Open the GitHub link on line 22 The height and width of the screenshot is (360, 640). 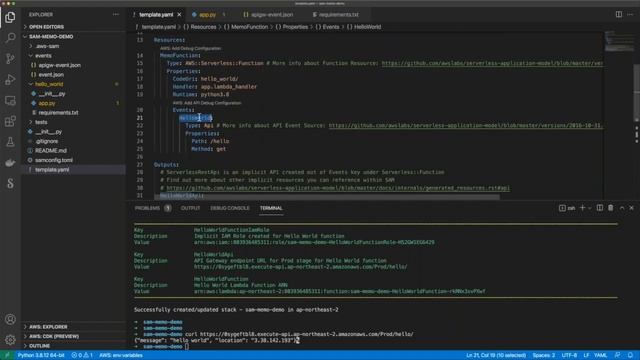pos(466,125)
